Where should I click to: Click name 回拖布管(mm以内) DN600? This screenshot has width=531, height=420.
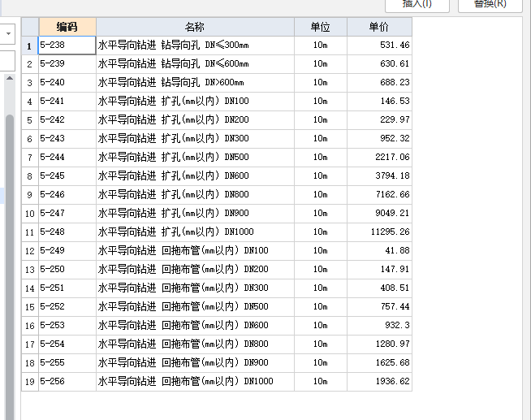[196, 326]
